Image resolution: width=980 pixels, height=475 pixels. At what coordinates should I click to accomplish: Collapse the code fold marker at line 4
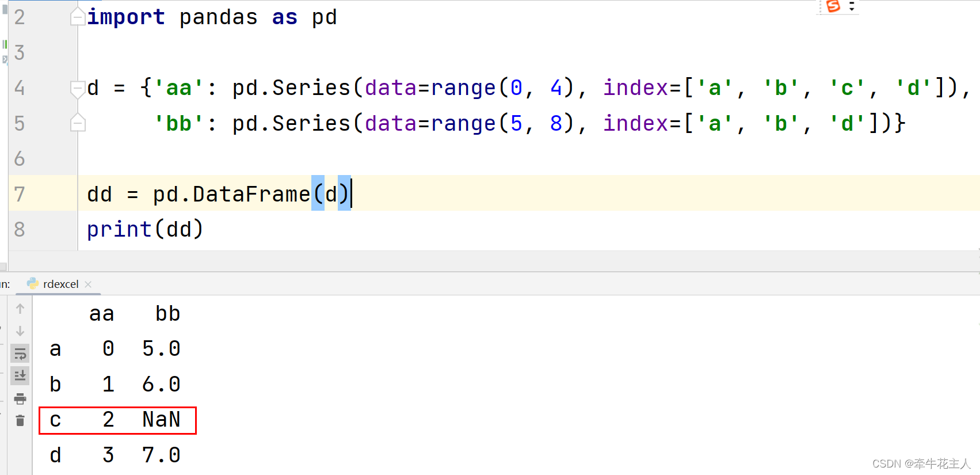78,89
